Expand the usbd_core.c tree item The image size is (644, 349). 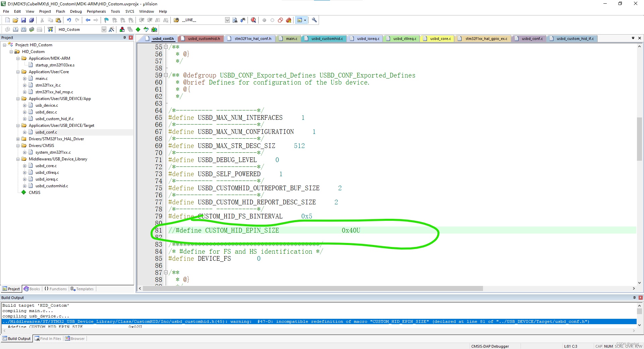pos(24,165)
